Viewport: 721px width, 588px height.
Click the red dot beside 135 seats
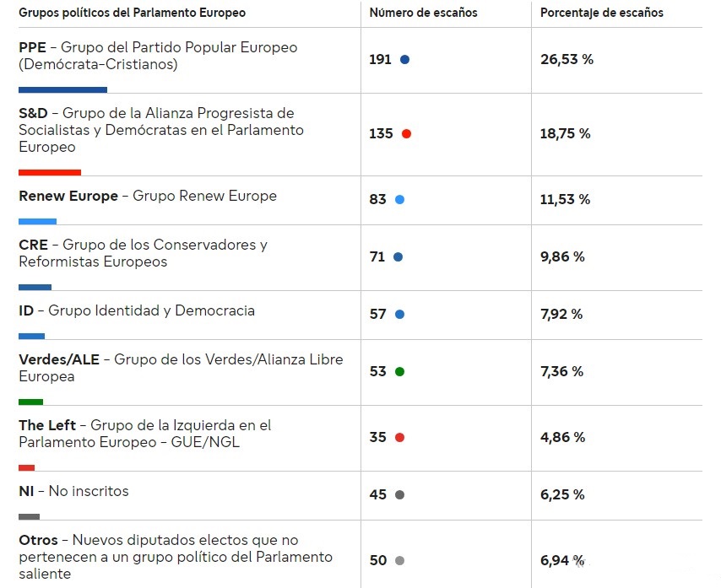[x=406, y=134]
